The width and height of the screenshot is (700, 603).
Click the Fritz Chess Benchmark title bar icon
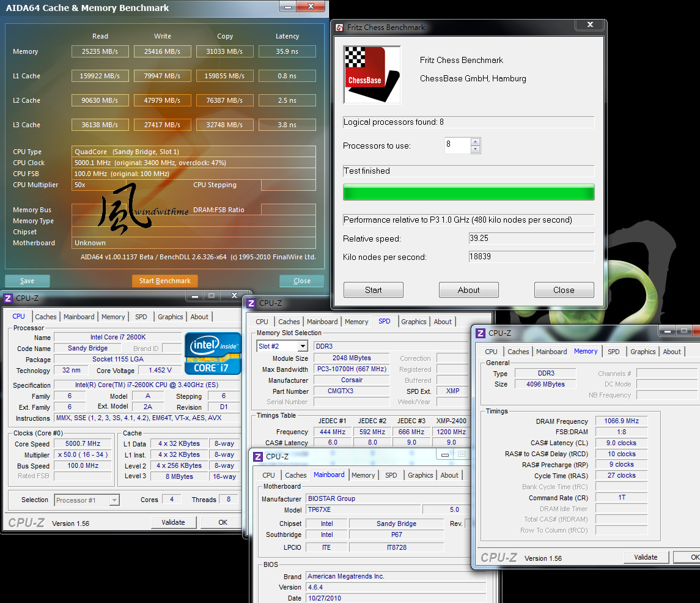pyautogui.click(x=339, y=27)
